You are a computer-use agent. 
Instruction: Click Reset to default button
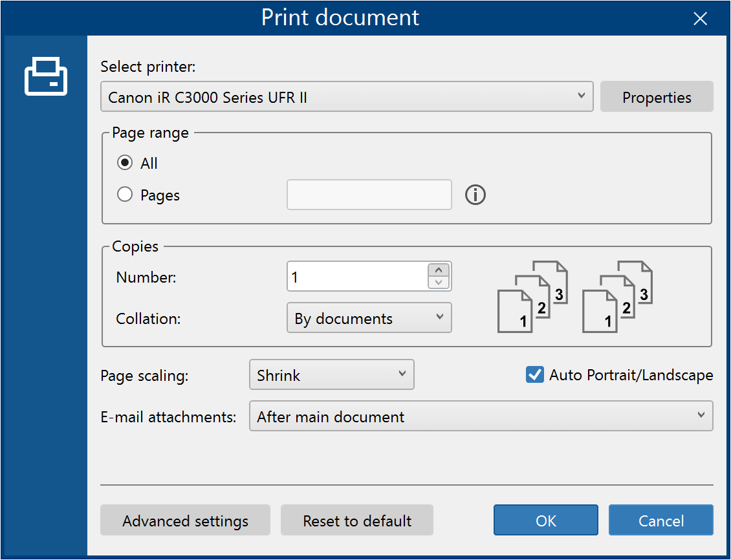tap(357, 520)
